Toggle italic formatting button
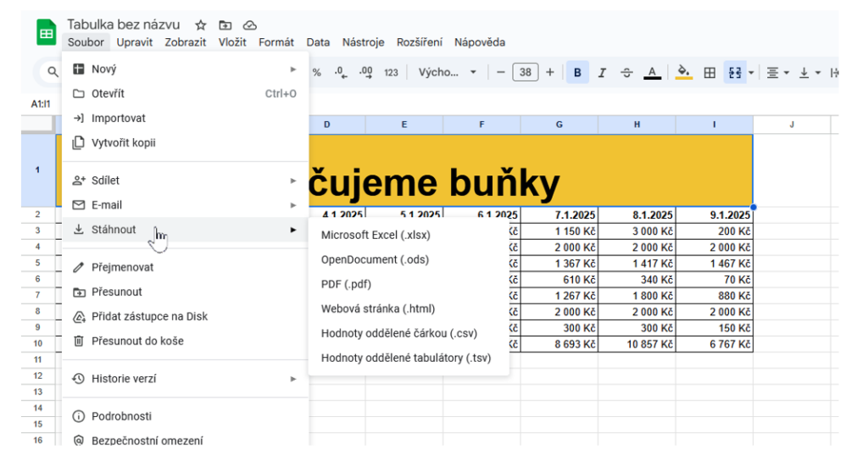868x456 pixels. [602, 73]
